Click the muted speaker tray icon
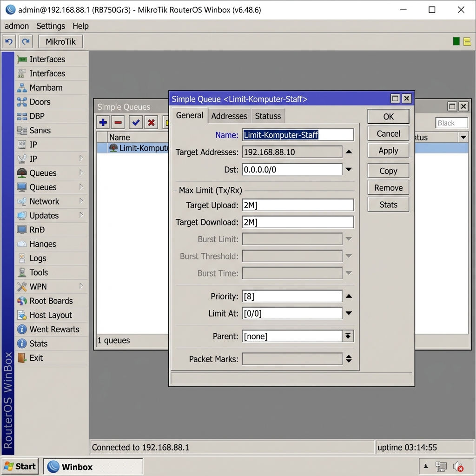 coord(458,467)
